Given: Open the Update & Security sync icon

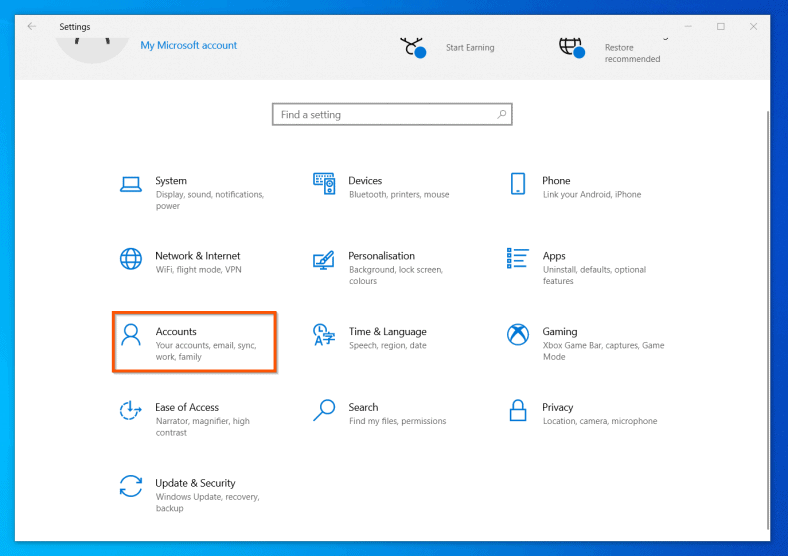Looking at the screenshot, I should 131,486.
